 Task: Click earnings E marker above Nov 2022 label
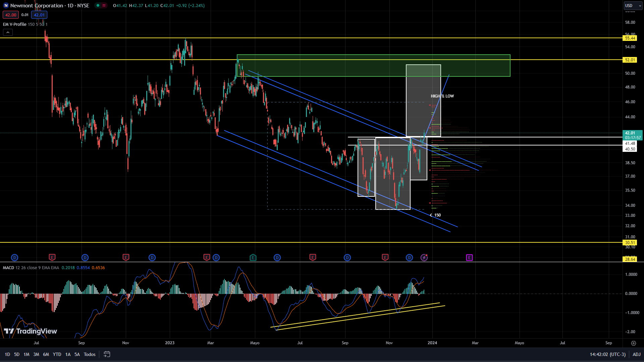tap(126, 257)
